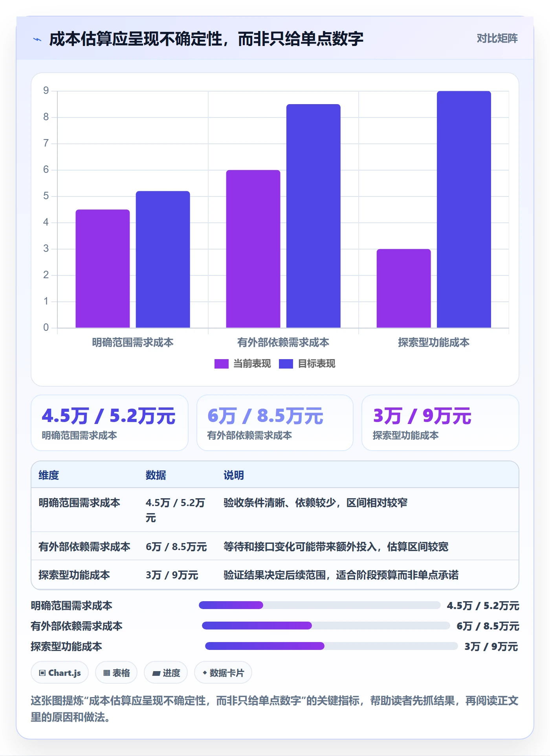The height and width of the screenshot is (756, 550).
Task: Click the 说明 column header
Action: (x=234, y=475)
